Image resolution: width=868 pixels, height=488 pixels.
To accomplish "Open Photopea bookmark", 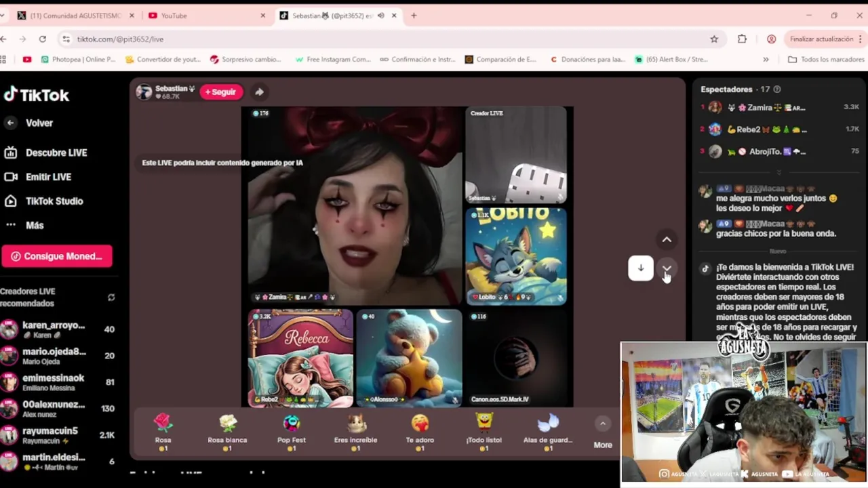I will point(78,60).
